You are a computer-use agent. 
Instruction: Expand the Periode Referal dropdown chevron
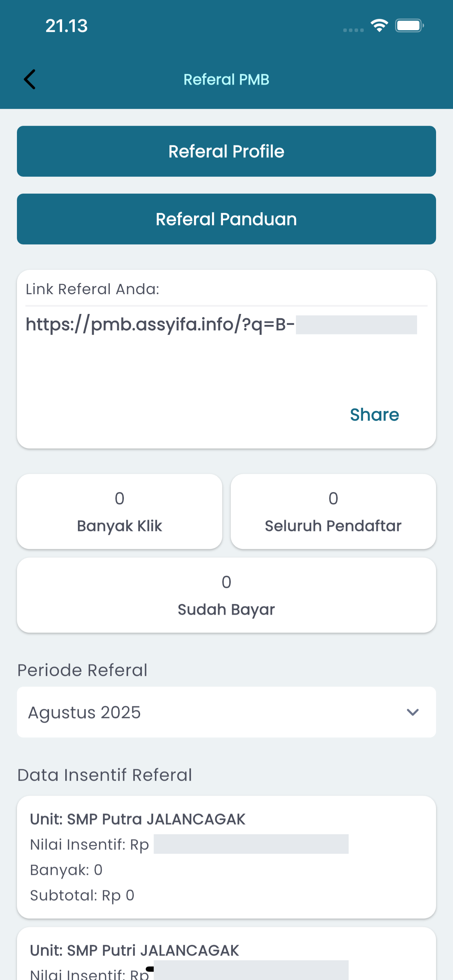point(412,712)
